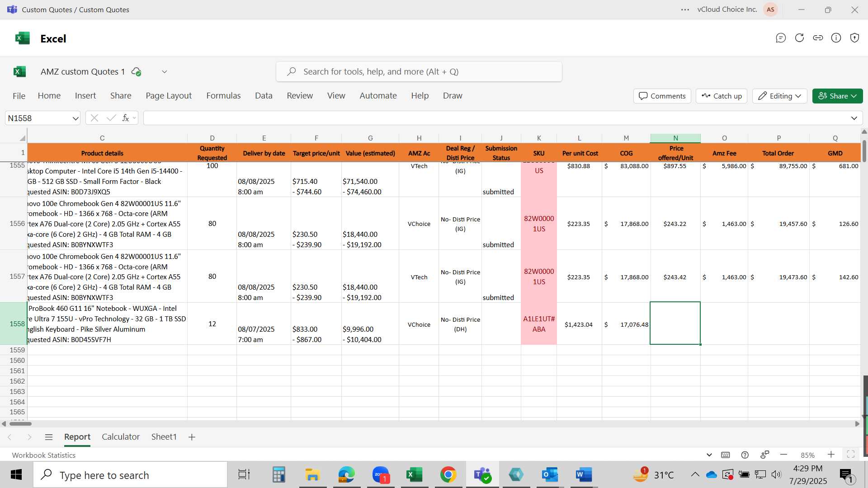Click the Windows taskbar search box
Viewport: 868px width, 488px height.
(x=130, y=475)
